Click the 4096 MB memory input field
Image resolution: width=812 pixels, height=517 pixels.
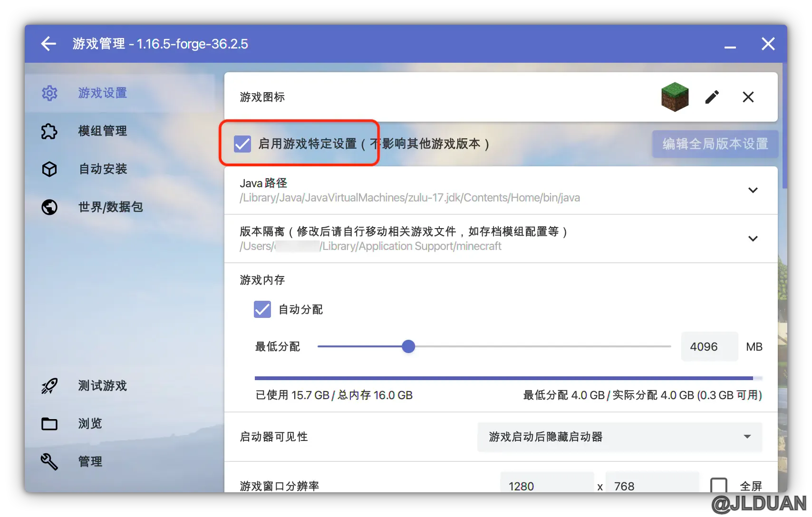pos(709,346)
